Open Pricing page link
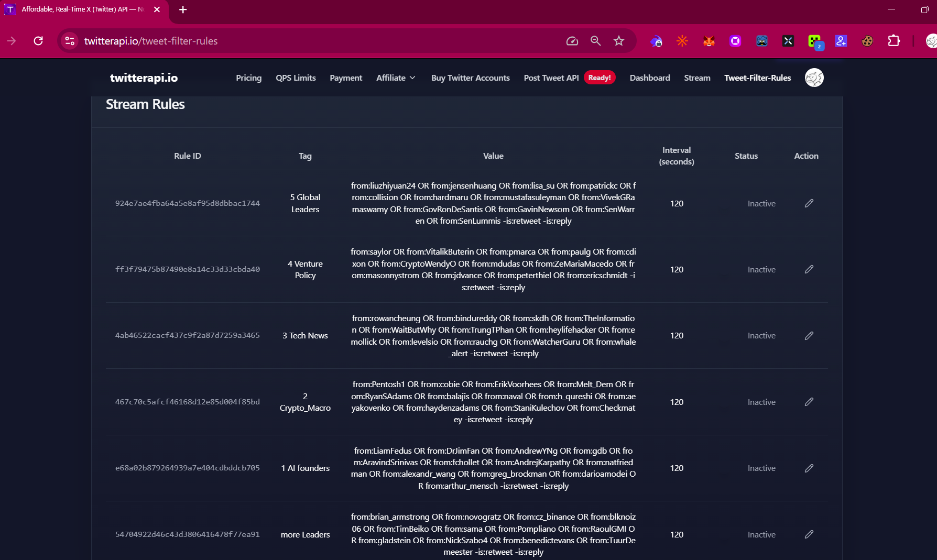This screenshot has width=937, height=560. 248,78
